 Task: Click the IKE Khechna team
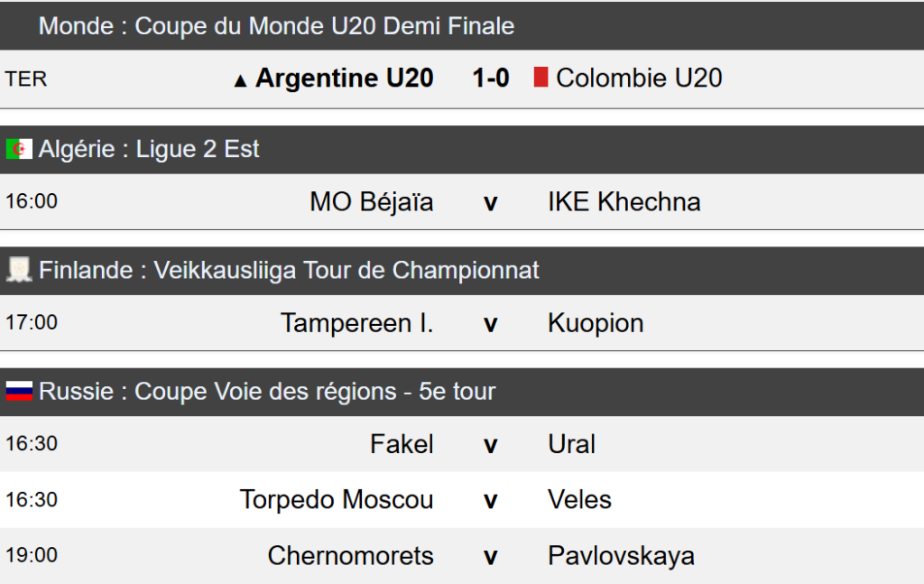[624, 201]
